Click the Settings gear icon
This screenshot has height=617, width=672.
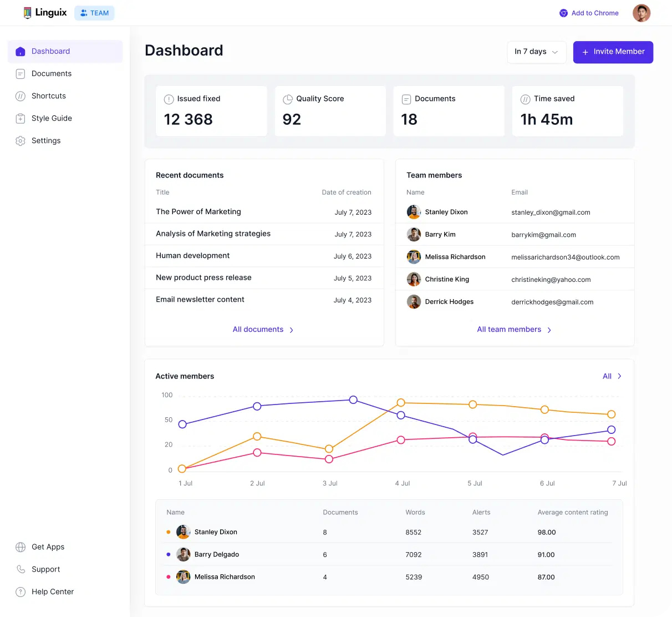click(x=21, y=141)
